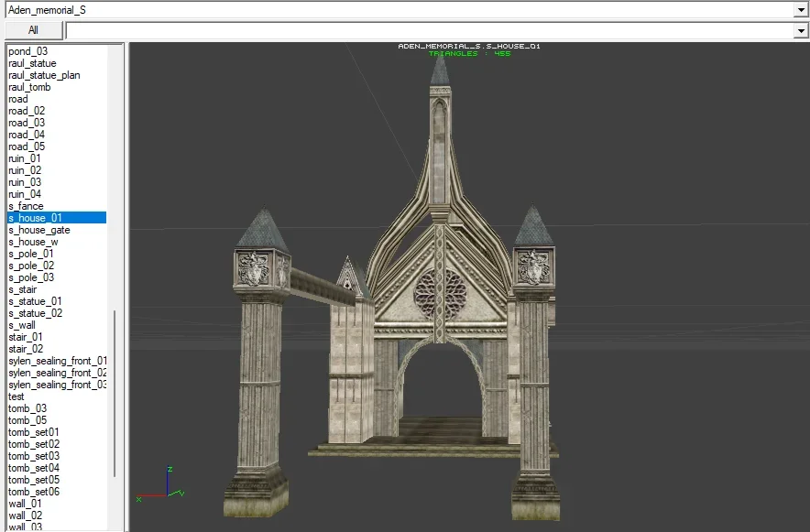Select sylen_sealing_front_01 mesh entry
810x532 pixels.
pos(58,361)
